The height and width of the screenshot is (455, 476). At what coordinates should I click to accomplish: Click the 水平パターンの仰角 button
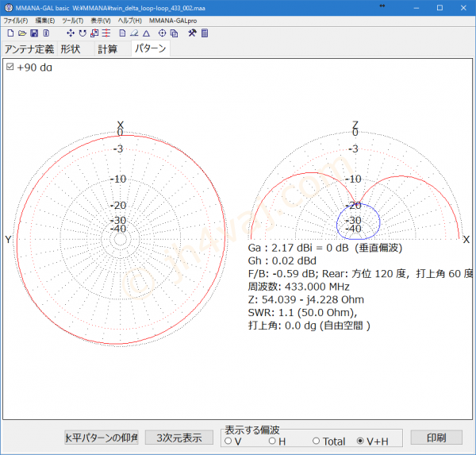pos(102,438)
